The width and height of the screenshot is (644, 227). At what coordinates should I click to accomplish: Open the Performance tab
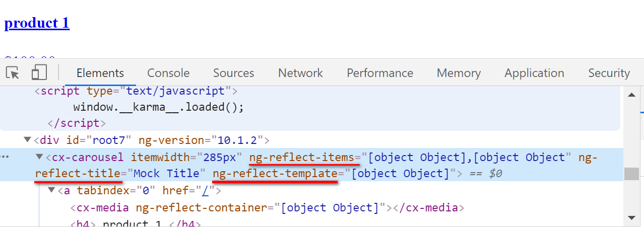coord(380,73)
